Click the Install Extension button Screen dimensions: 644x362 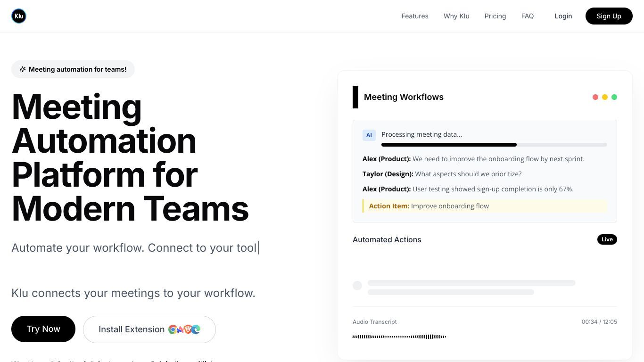pos(149,329)
